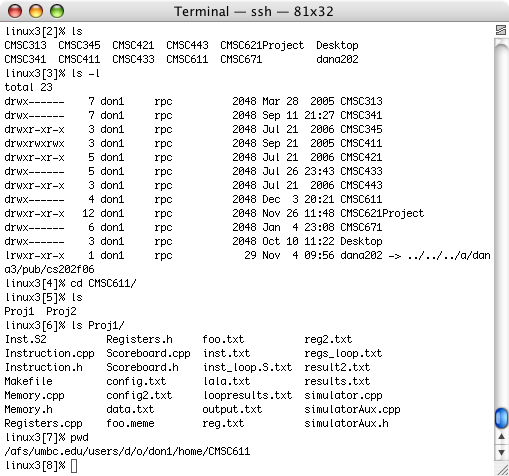
Task: Click file name simulatorAux.h
Action: [x=346, y=423]
